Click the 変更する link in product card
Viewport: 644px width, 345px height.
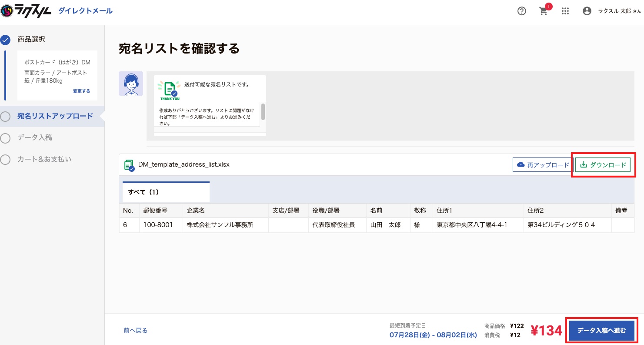tap(82, 91)
